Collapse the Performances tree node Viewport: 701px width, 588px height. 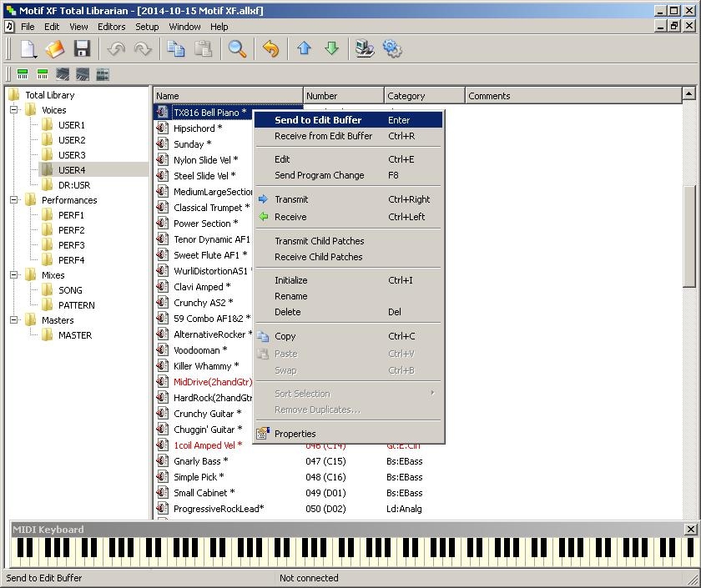(14, 199)
